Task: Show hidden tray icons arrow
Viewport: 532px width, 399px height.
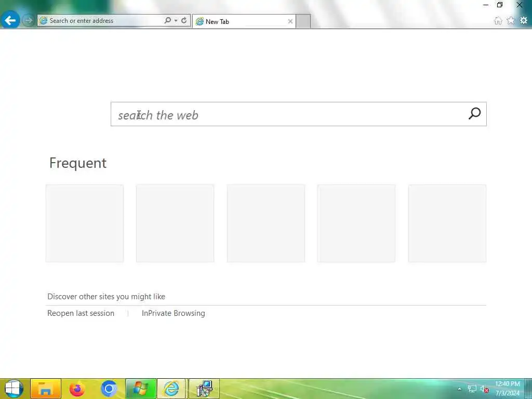Action: tap(459, 389)
